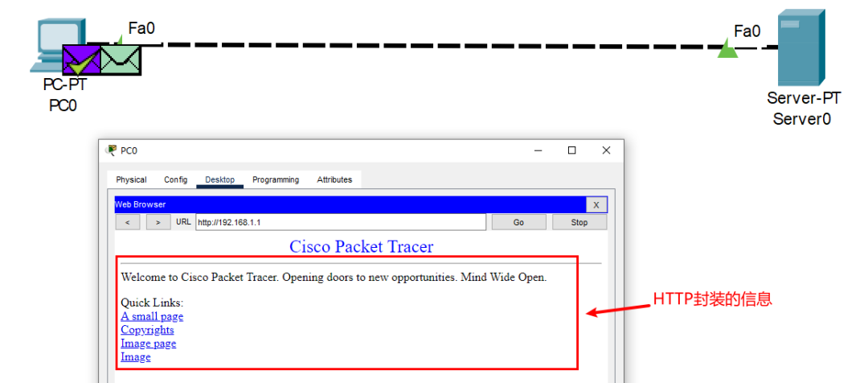This screenshot has height=383, width=868.
Task: Open the 'Image page' link
Action: 149,343
